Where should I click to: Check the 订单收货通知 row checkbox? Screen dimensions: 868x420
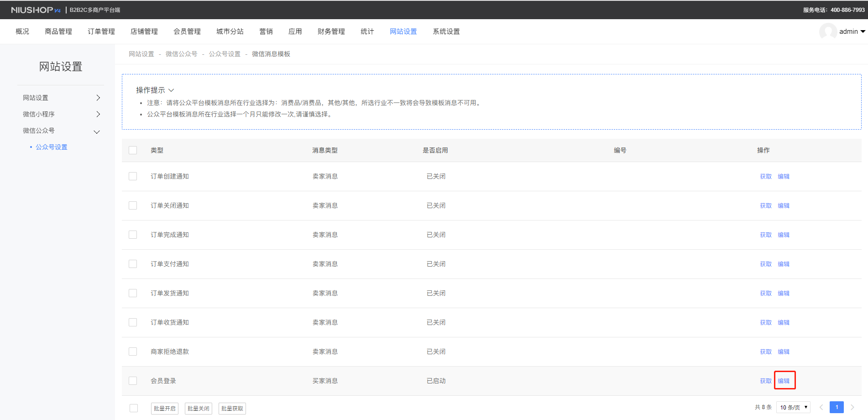(133, 322)
